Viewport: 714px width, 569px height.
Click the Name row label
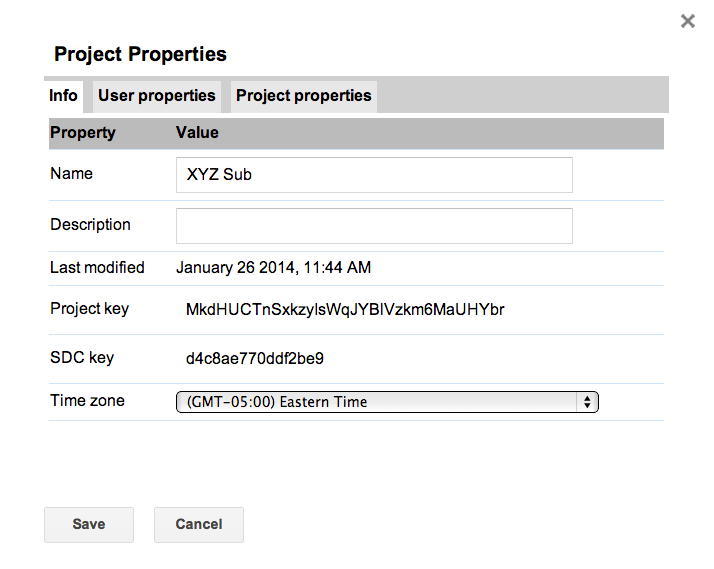tap(71, 173)
